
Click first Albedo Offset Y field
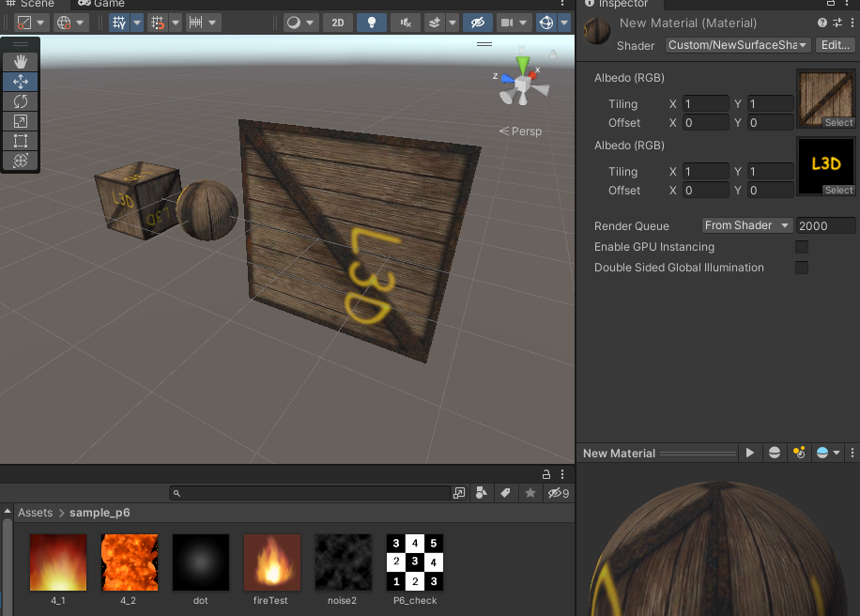771,122
